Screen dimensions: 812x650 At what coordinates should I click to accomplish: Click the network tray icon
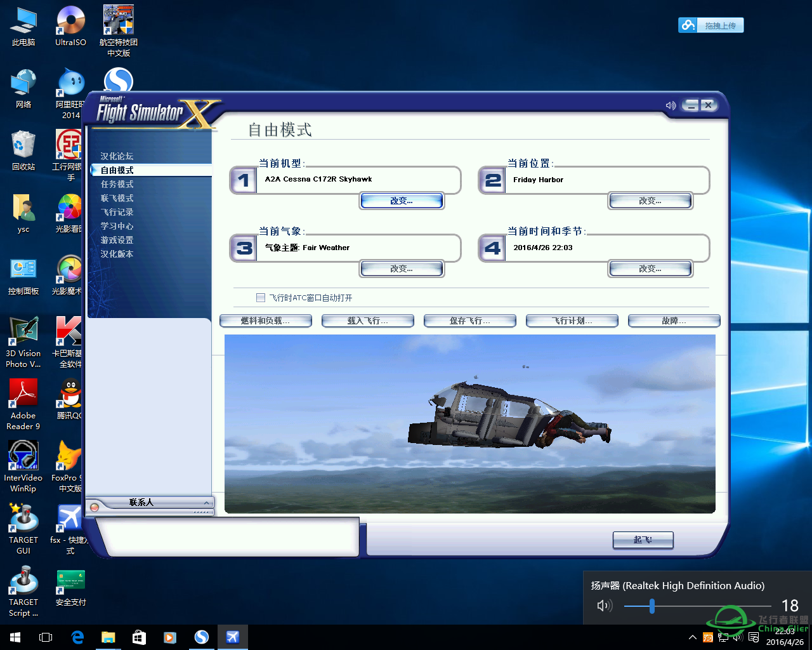point(723,637)
